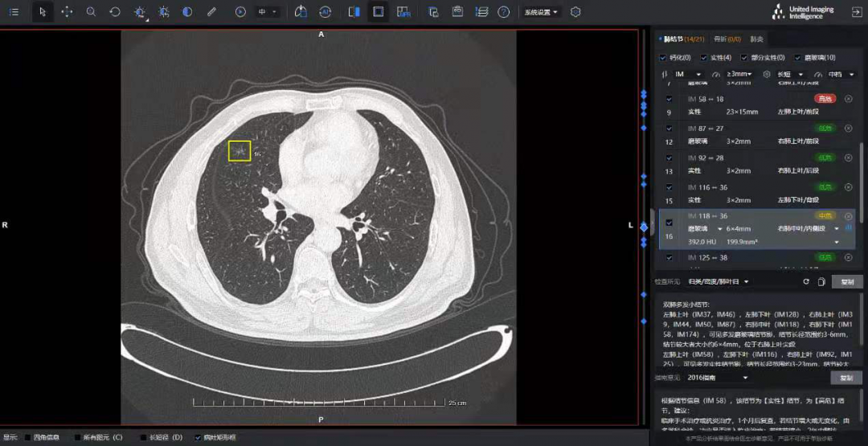Delete nodule IM 87 with its X icon
The image size is (868, 446).
pyautogui.click(x=849, y=128)
